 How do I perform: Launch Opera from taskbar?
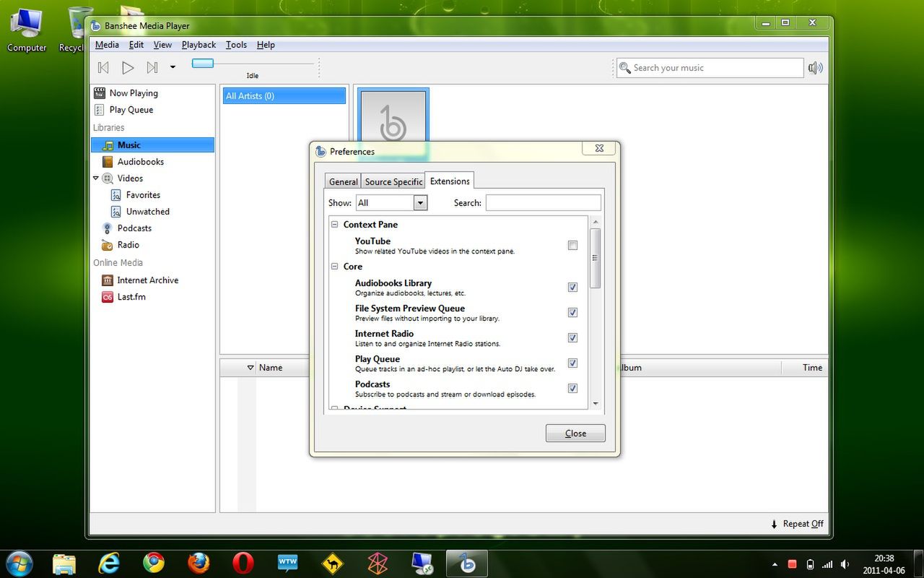pyautogui.click(x=243, y=563)
